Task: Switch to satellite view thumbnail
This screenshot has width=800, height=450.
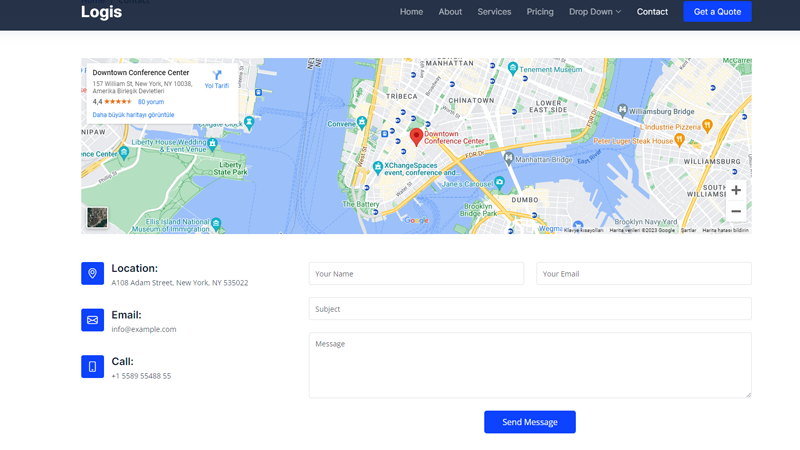Action: click(x=97, y=217)
